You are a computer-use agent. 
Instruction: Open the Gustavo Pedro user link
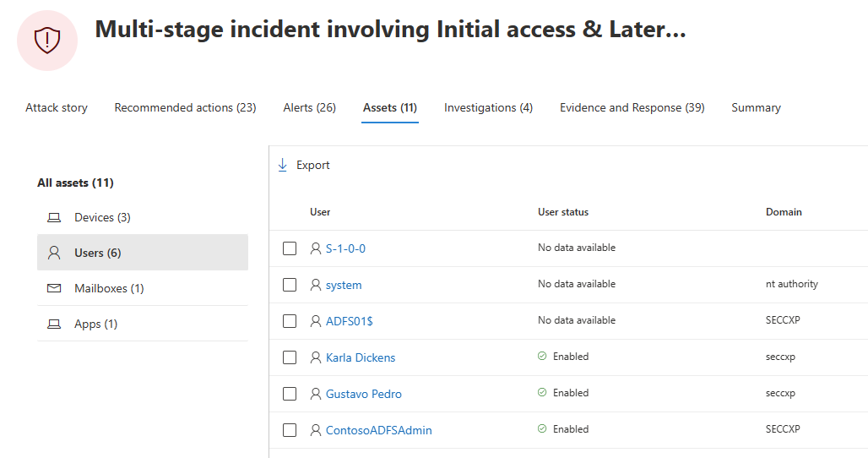pos(364,394)
